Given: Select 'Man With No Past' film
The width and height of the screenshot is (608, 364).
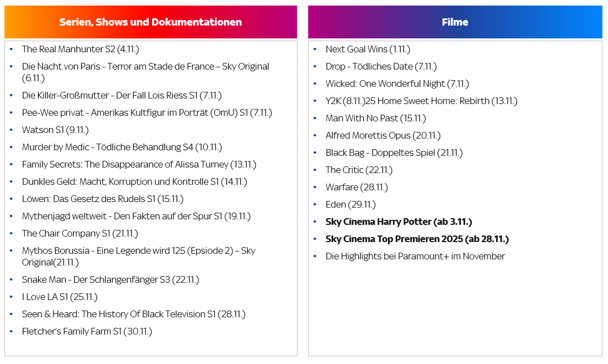Looking at the screenshot, I should (376, 119).
